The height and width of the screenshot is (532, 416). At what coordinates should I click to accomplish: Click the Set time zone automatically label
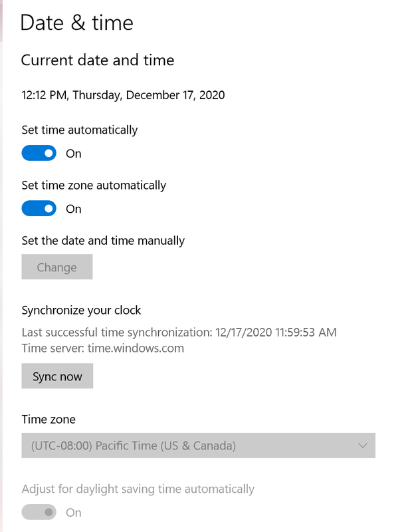coord(94,185)
